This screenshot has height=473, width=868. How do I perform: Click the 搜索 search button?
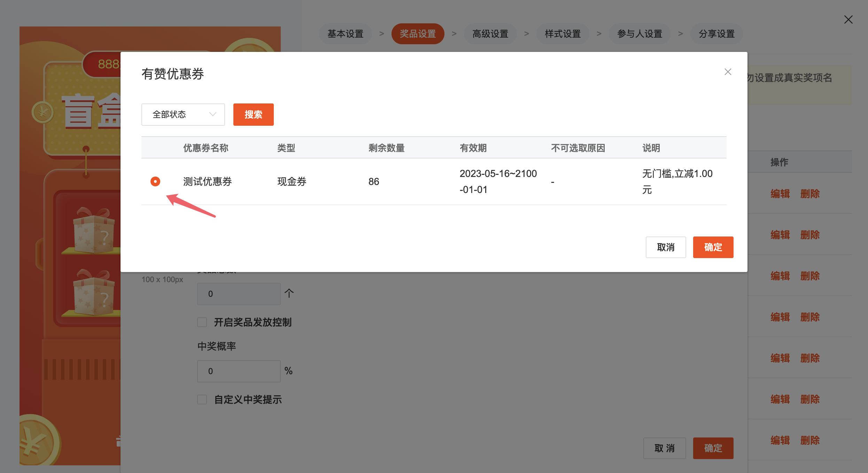253,115
